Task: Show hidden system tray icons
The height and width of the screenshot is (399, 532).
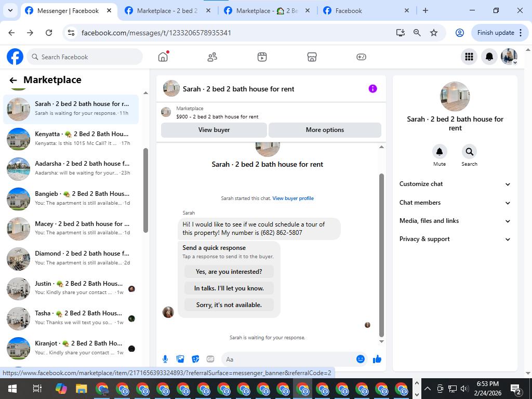Action: (428, 389)
